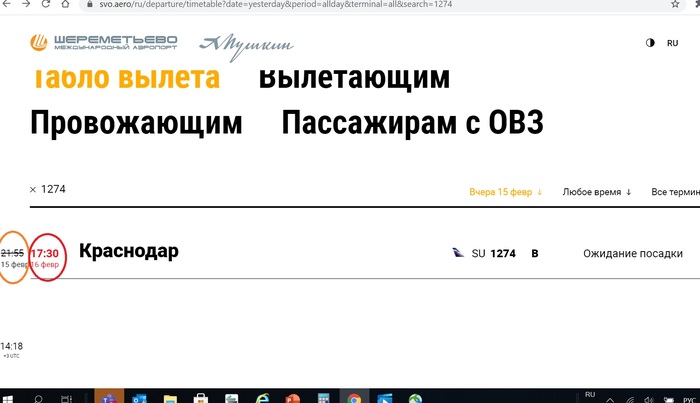Viewport: 700px width, 403px height.
Task: Go forward with the browser forward arrow
Action: tap(26, 4)
